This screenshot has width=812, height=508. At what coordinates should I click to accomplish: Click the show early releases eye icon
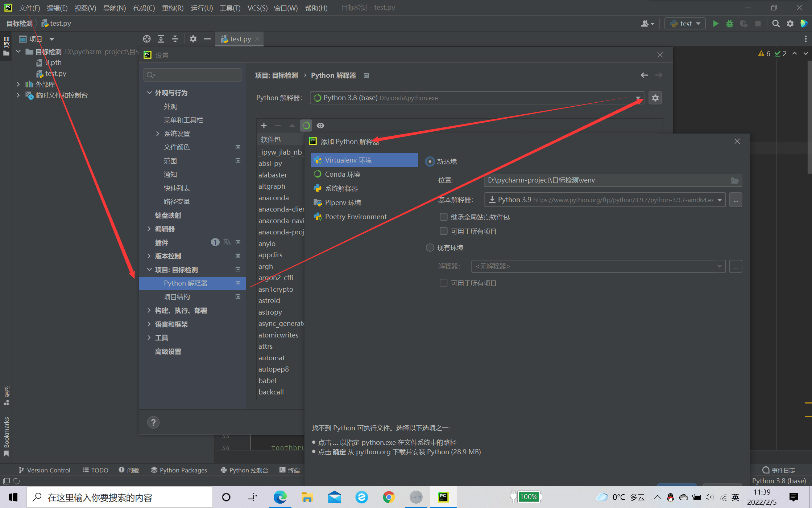pos(320,126)
